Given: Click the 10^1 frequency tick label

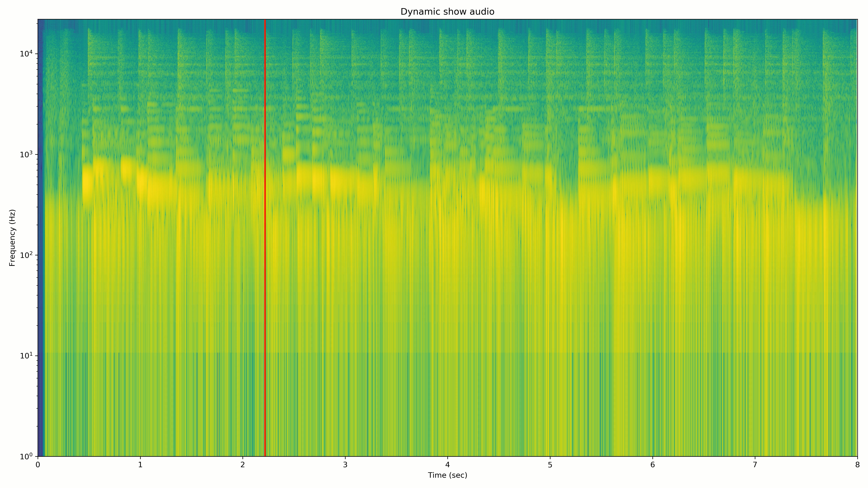Looking at the screenshot, I should (26, 355).
